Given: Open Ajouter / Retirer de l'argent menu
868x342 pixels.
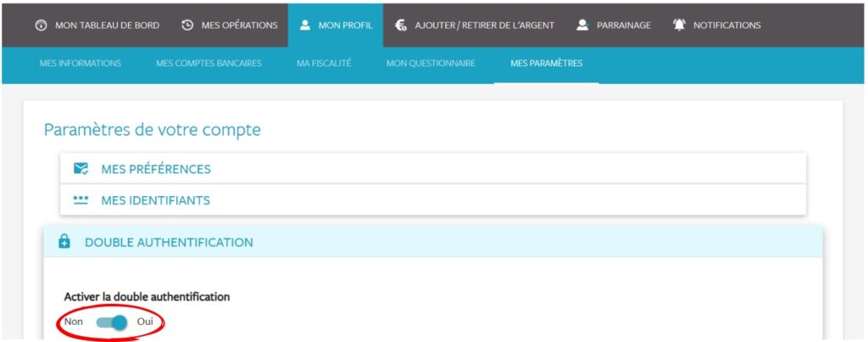Looking at the screenshot, I should (x=484, y=25).
